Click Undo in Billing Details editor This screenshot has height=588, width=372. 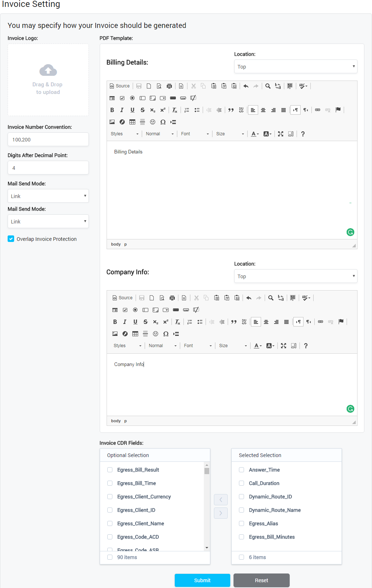(246, 86)
